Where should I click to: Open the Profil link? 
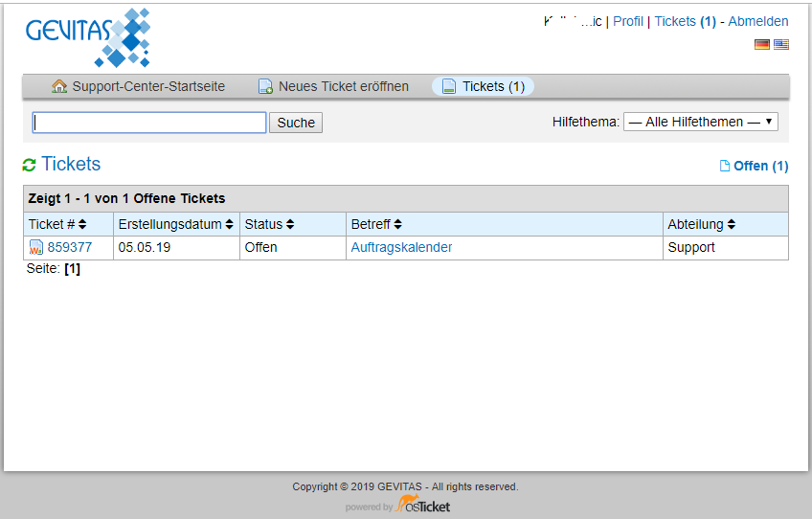click(x=627, y=21)
